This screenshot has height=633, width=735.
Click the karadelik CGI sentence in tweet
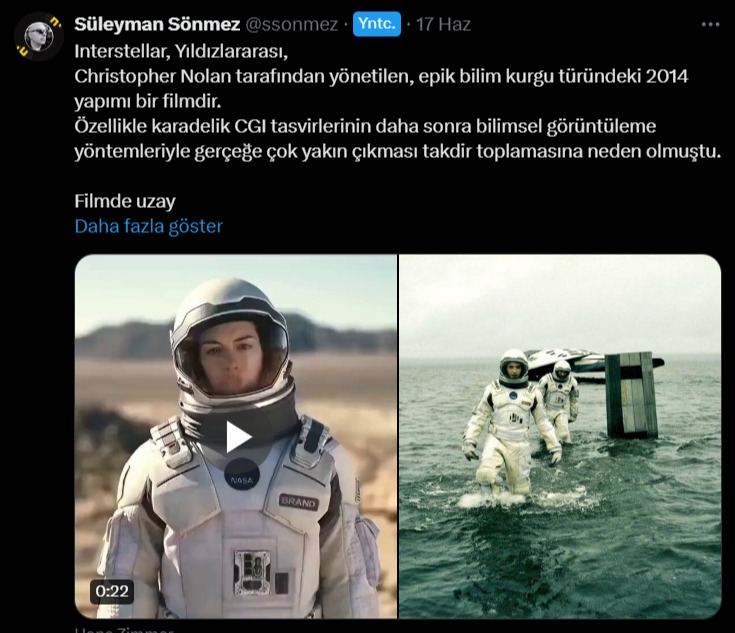coord(398,139)
